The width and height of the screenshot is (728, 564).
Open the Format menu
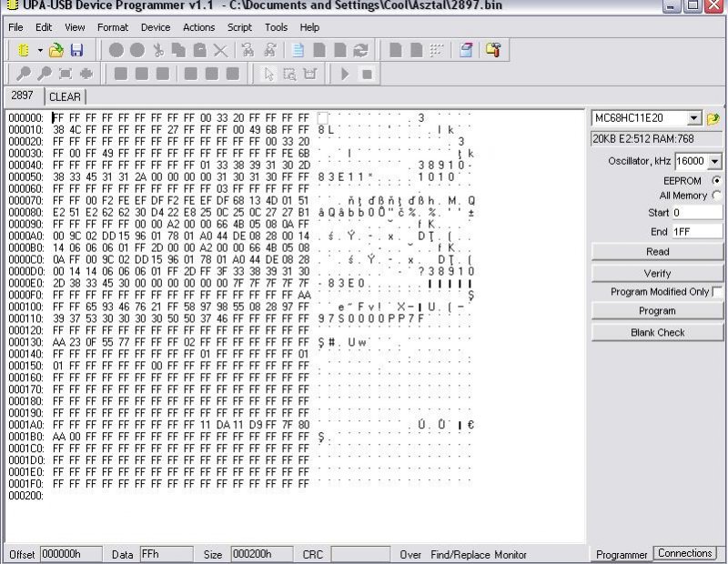point(113,27)
